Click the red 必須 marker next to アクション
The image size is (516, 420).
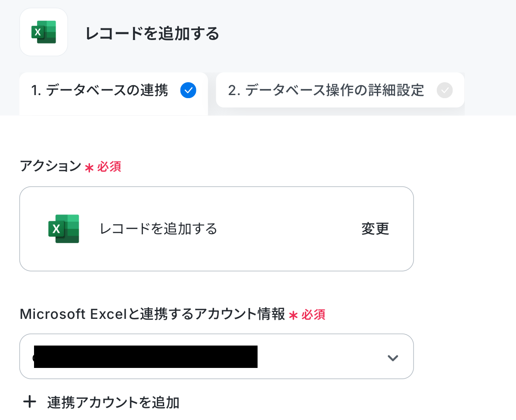(109, 167)
